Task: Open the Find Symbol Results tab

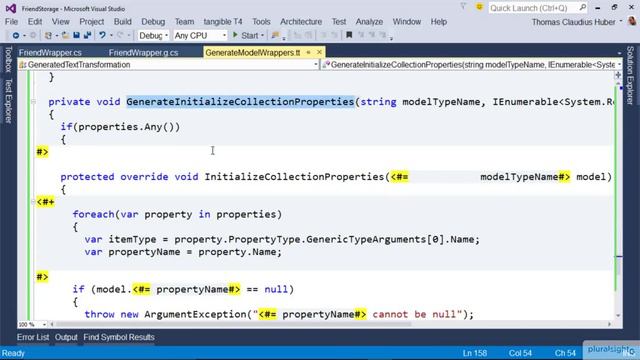Action: tap(119, 338)
